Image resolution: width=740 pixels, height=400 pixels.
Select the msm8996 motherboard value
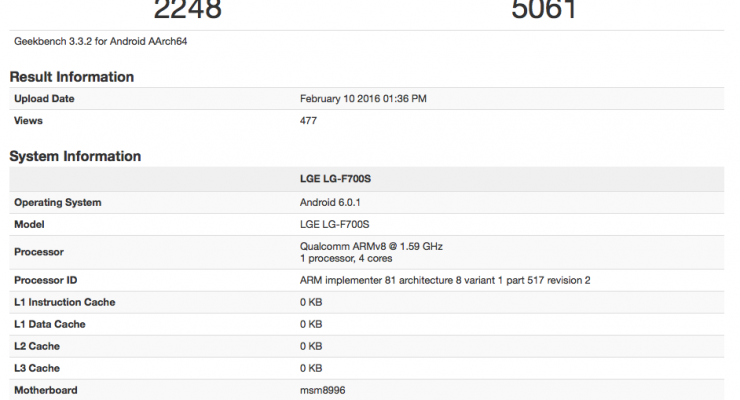324,390
